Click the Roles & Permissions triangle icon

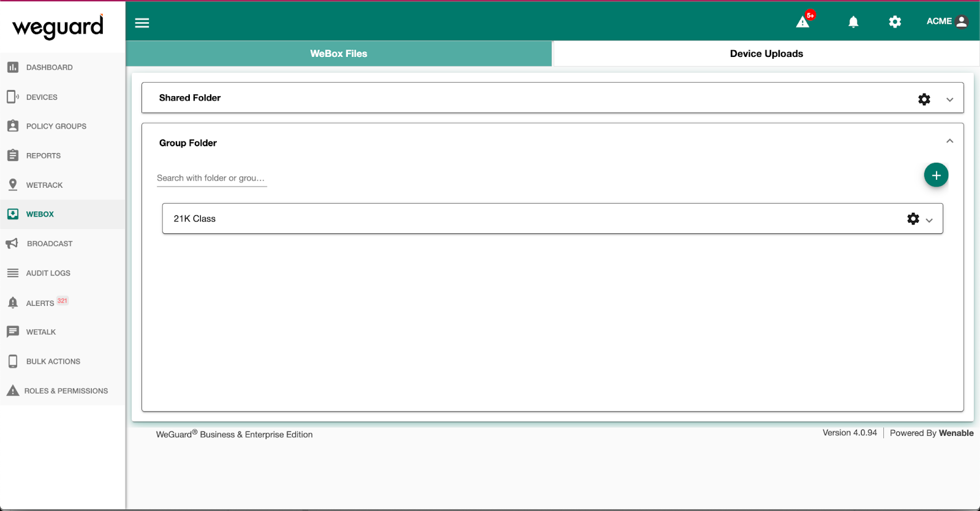tap(13, 390)
